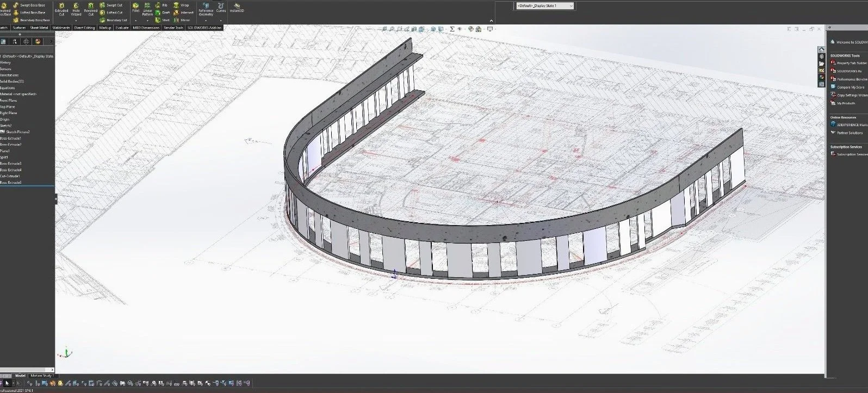Open the Markup tab
The image size is (868, 393).
coord(105,28)
